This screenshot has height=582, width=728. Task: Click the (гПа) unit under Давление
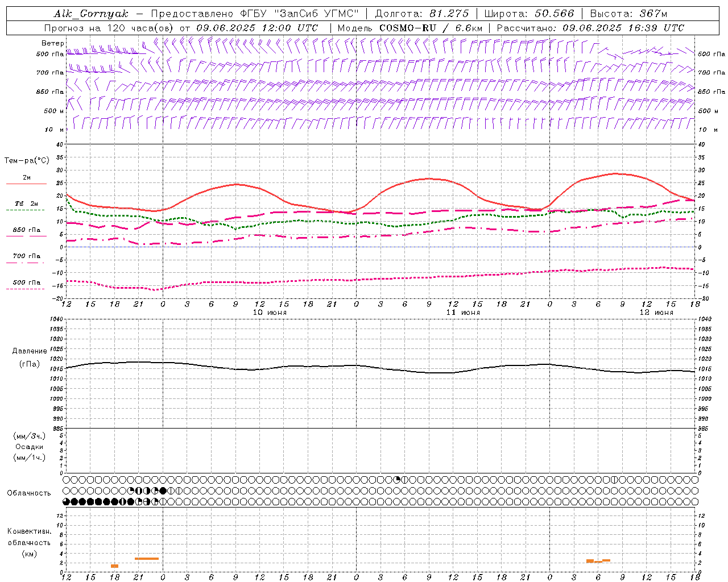(x=30, y=364)
